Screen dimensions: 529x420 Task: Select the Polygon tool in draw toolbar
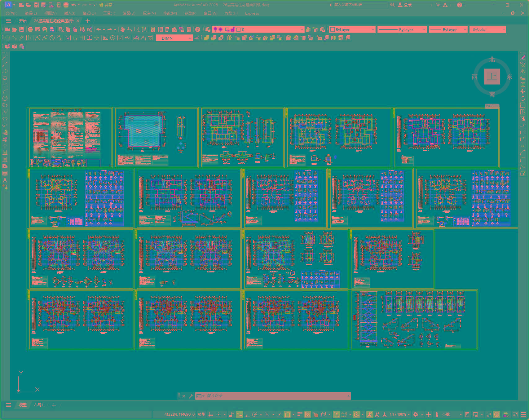pos(5,78)
